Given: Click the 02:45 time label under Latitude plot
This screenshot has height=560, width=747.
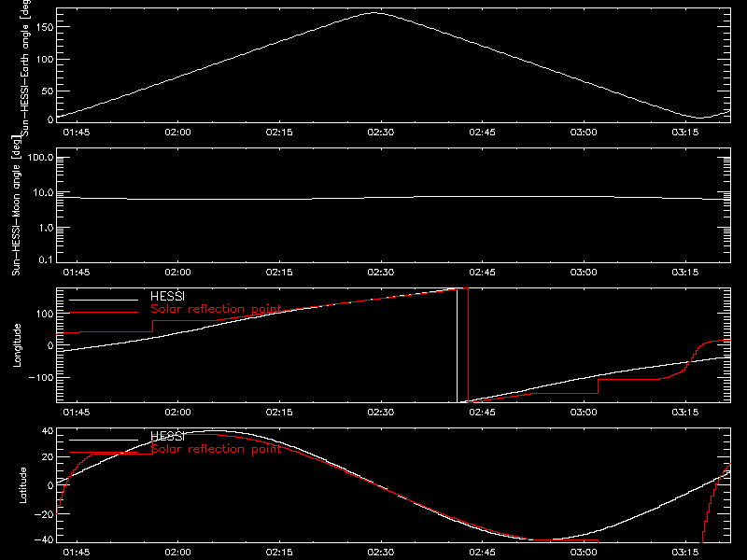Looking at the screenshot, I should [482, 553].
